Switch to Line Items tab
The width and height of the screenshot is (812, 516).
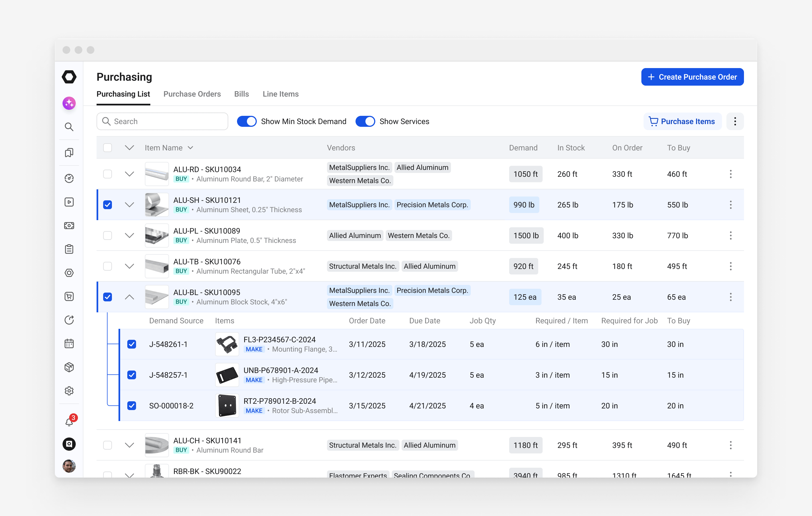[x=281, y=94]
